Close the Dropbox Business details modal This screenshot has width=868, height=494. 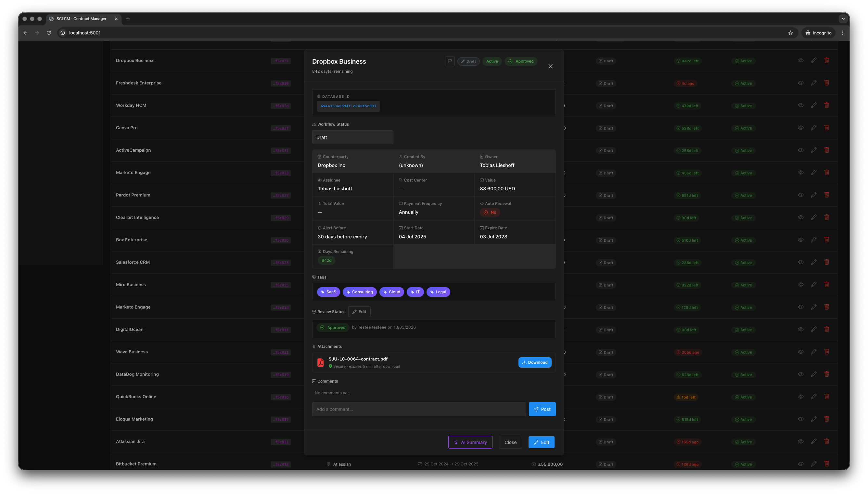[550, 67]
